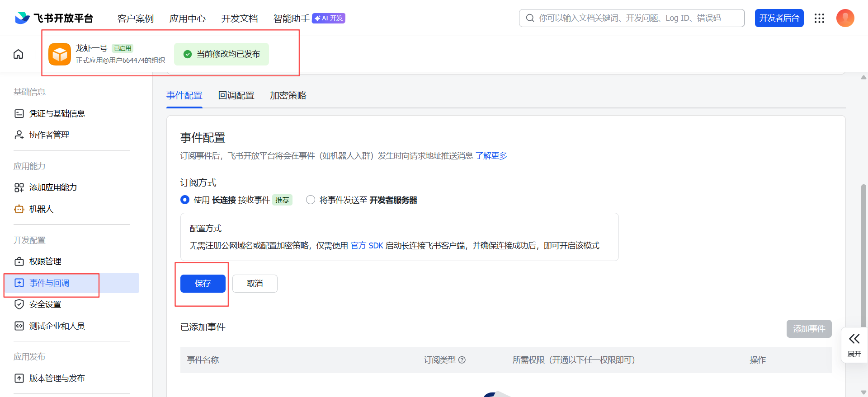The image size is (868, 397).
Task: Open the apps grid menu icon
Action: [819, 18]
